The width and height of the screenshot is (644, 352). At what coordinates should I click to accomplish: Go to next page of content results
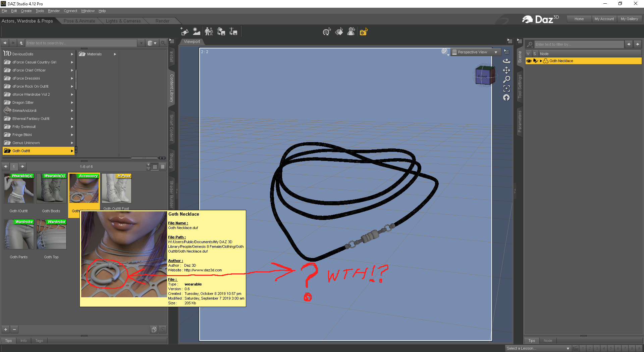click(x=22, y=167)
